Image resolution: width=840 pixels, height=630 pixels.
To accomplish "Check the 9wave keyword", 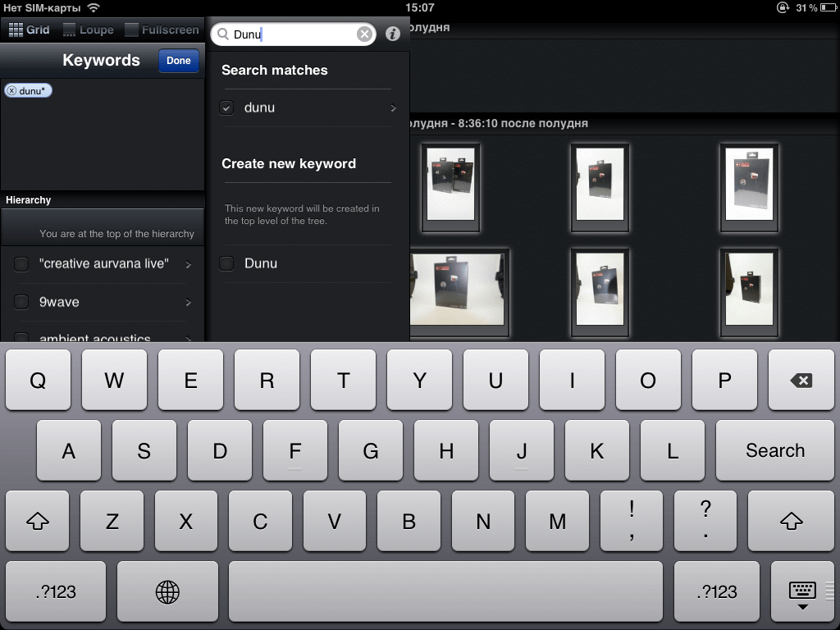I will [21, 302].
